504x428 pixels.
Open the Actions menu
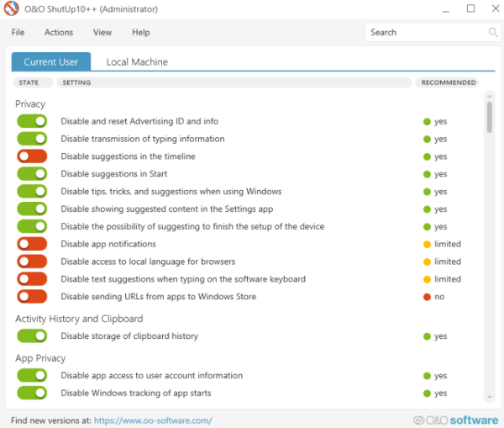coord(59,33)
